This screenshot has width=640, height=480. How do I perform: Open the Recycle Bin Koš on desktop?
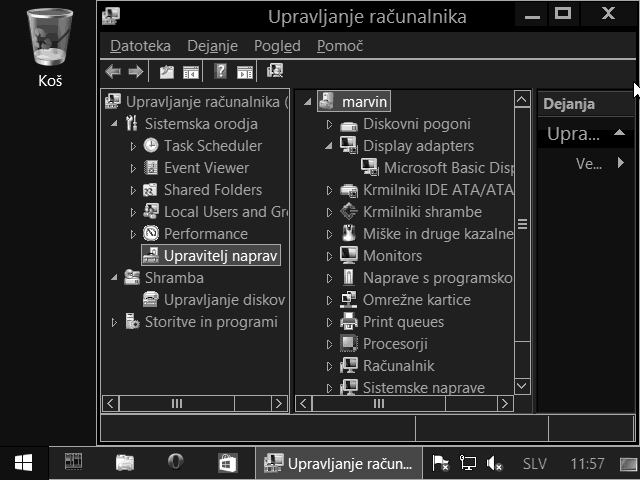click(x=50, y=48)
